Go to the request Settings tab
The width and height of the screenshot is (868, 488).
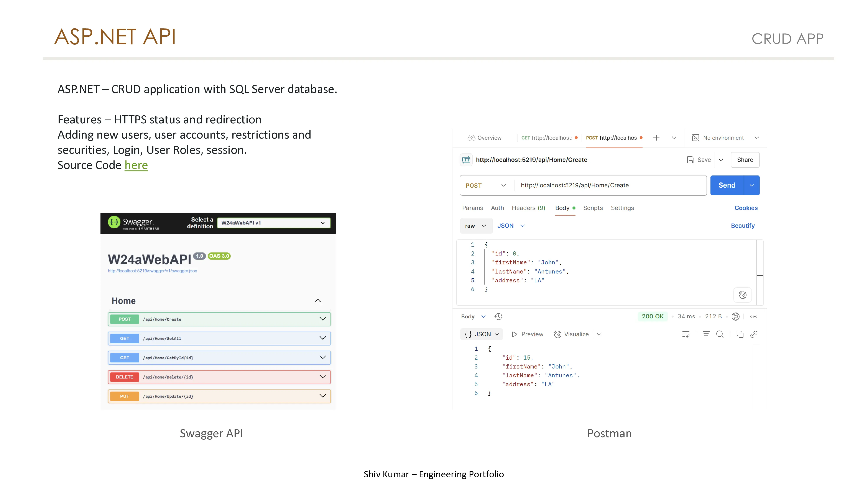622,208
